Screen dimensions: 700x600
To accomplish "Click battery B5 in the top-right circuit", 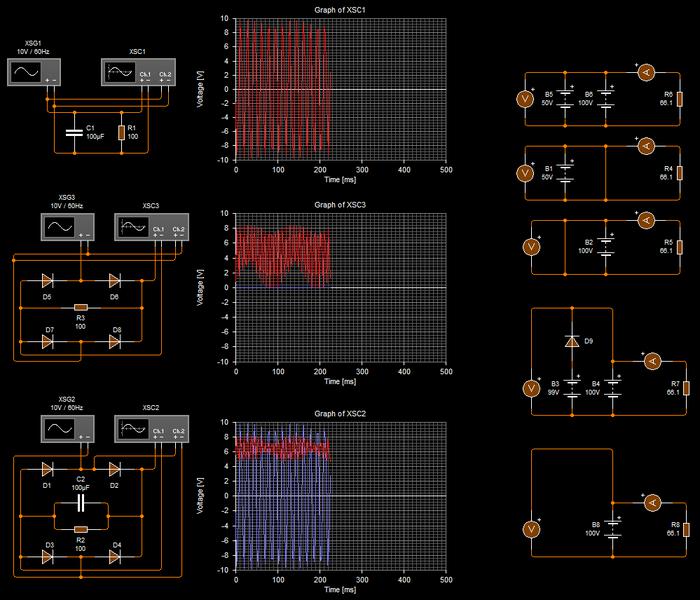I will coord(566,99).
